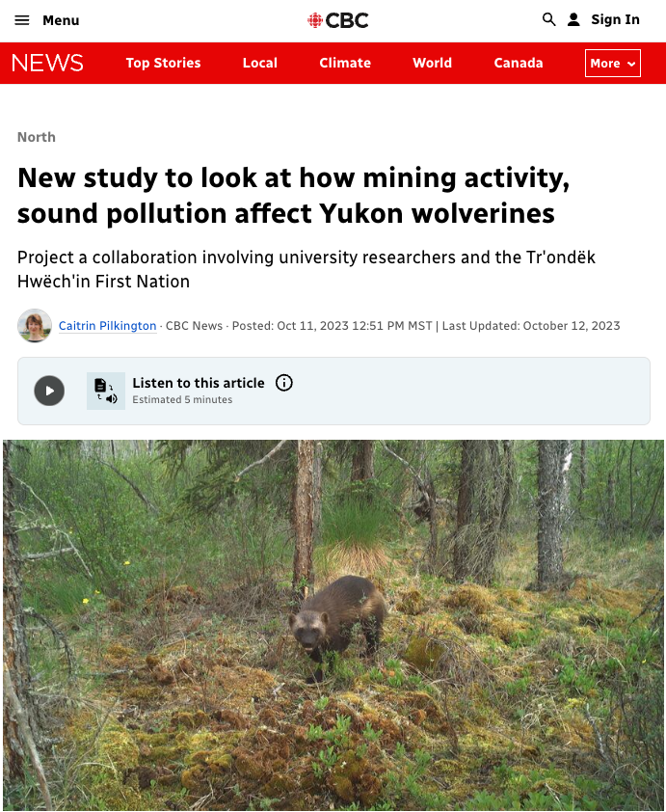This screenshot has height=812, width=666.
Task: Open the hamburger Menu icon
Action: [x=22, y=20]
